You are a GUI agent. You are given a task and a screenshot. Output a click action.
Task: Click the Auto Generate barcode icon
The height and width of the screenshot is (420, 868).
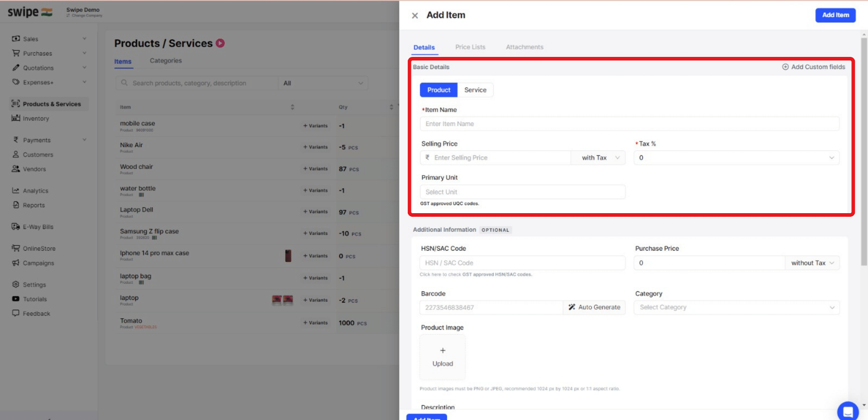pyautogui.click(x=571, y=307)
